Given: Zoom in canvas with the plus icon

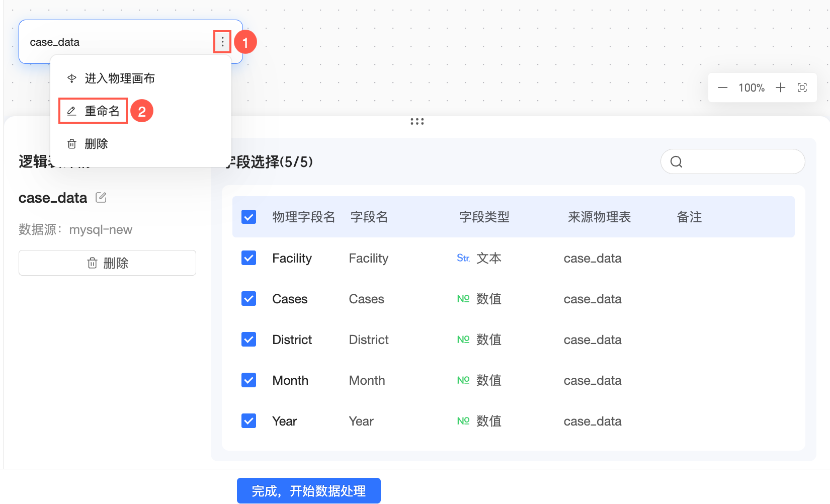Looking at the screenshot, I should click(x=780, y=88).
